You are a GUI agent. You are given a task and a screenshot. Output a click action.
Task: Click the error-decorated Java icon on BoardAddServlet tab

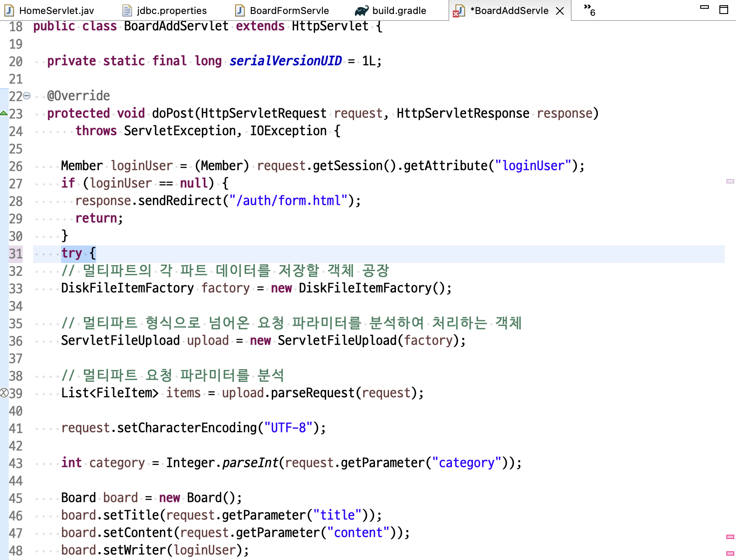point(458,11)
